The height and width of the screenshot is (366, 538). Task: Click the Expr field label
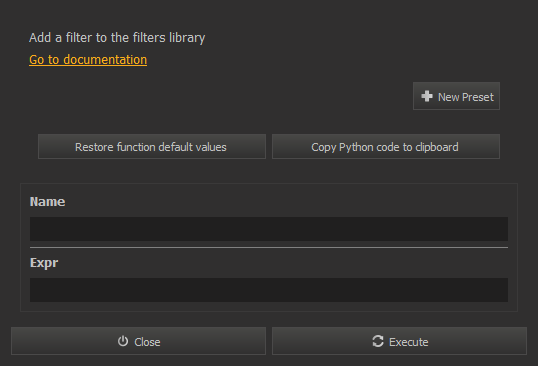(44, 263)
